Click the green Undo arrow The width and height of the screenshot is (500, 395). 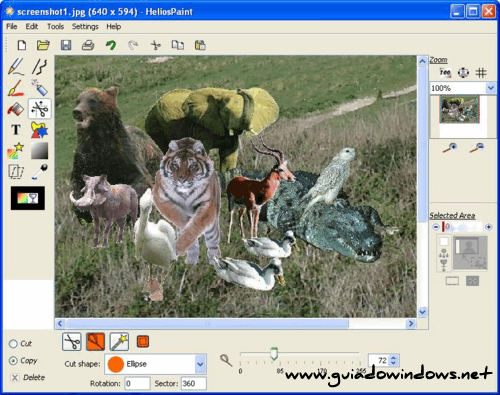(x=111, y=45)
